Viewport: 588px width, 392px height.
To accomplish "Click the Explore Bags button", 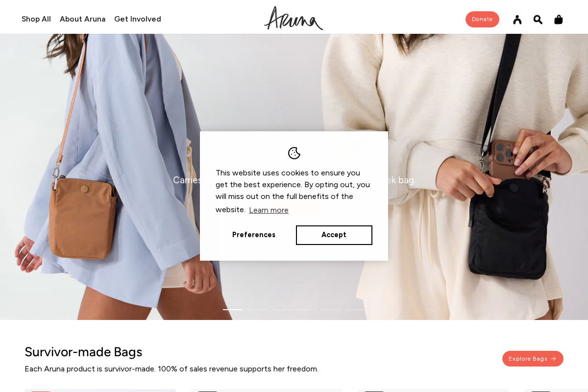I will click(x=533, y=359).
